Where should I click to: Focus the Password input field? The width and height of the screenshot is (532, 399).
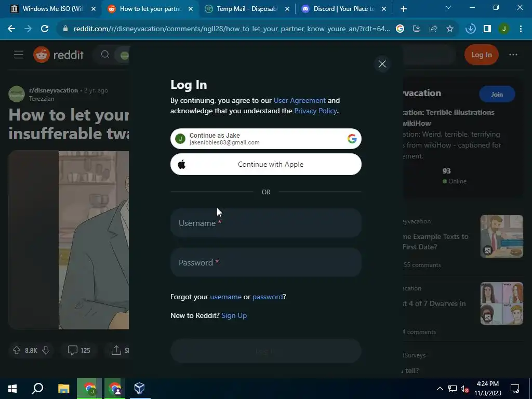pos(265,262)
